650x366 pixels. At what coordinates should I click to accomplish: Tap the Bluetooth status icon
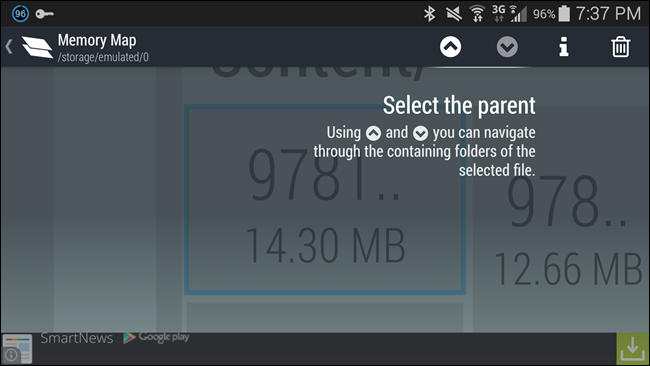click(x=429, y=14)
